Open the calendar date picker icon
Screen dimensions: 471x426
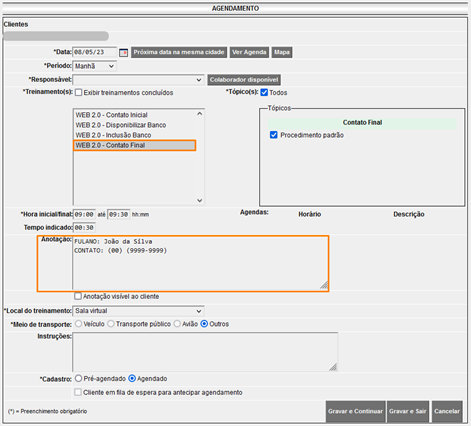point(124,52)
